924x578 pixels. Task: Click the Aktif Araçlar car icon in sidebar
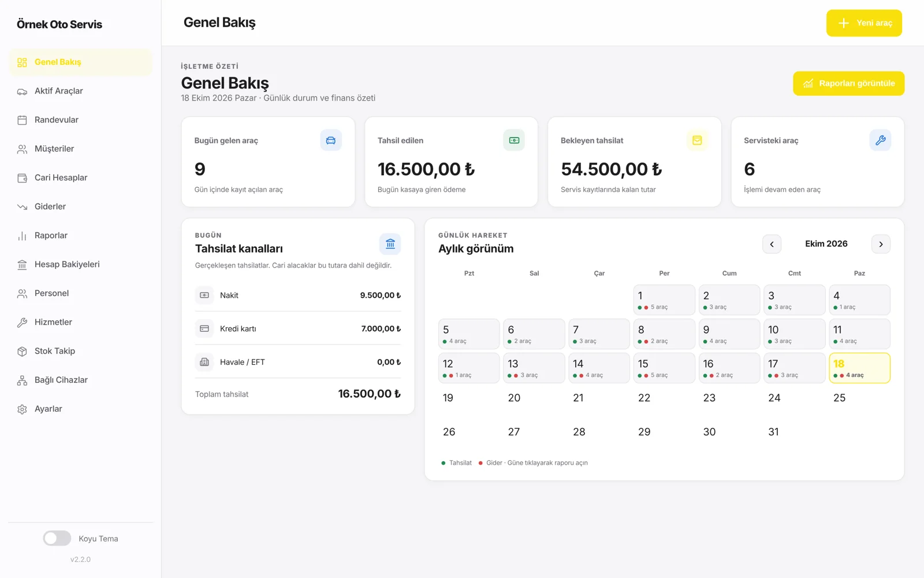tap(22, 91)
